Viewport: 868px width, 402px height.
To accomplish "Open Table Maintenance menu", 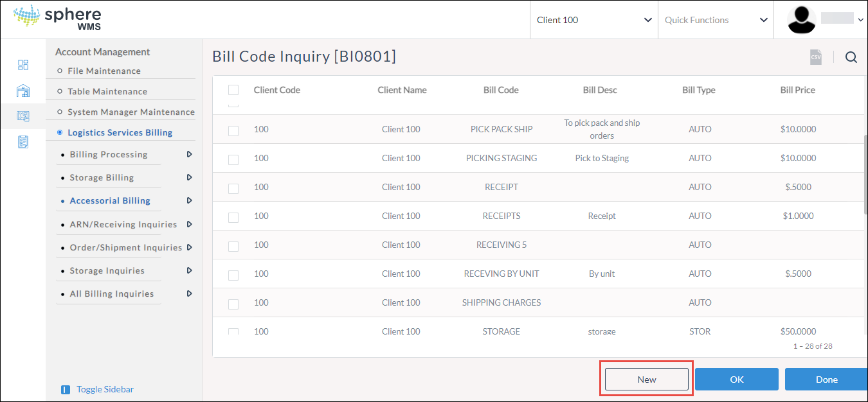I will point(107,91).
